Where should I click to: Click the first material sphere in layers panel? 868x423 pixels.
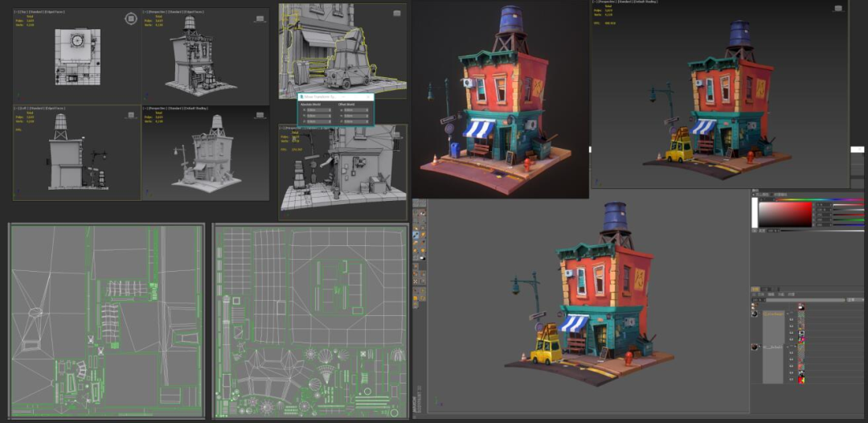point(755,314)
